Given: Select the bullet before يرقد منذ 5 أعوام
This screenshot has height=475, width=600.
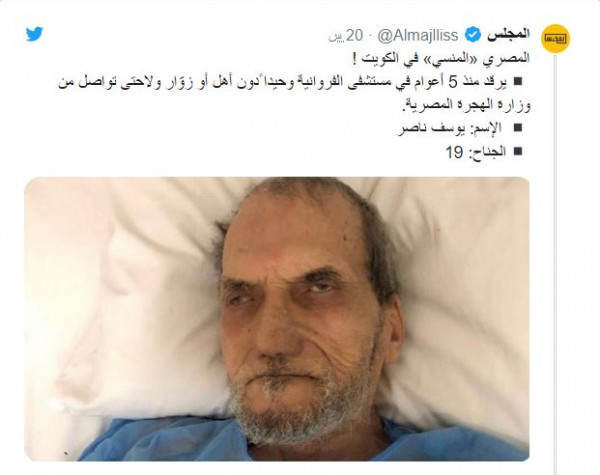Looking at the screenshot, I should point(518,82).
